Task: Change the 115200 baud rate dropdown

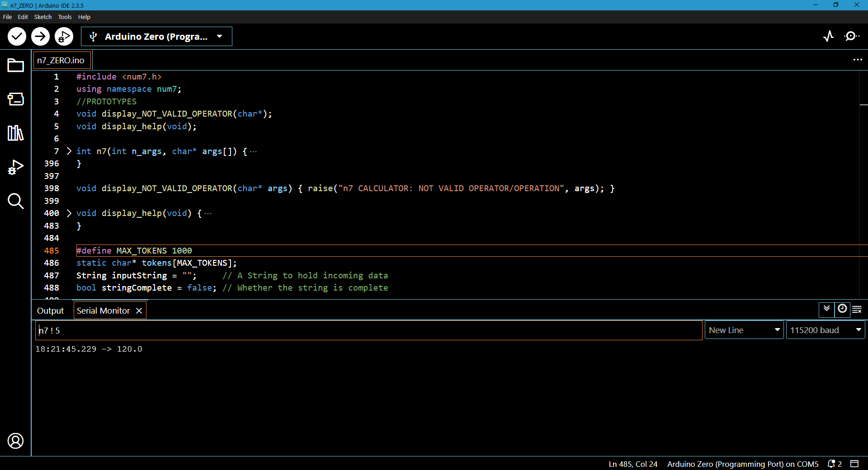Action: coord(825,330)
